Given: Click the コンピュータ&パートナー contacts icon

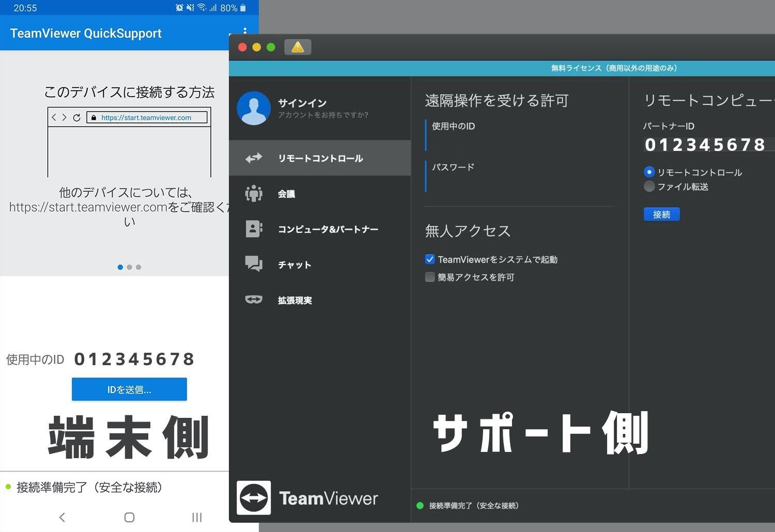Looking at the screenshot, I should [x=254, y=229].
